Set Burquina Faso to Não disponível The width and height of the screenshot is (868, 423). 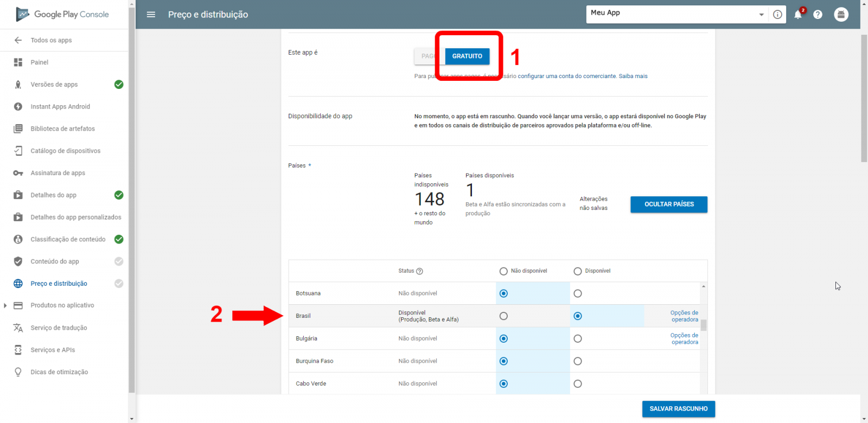click(x=503, y=361)
